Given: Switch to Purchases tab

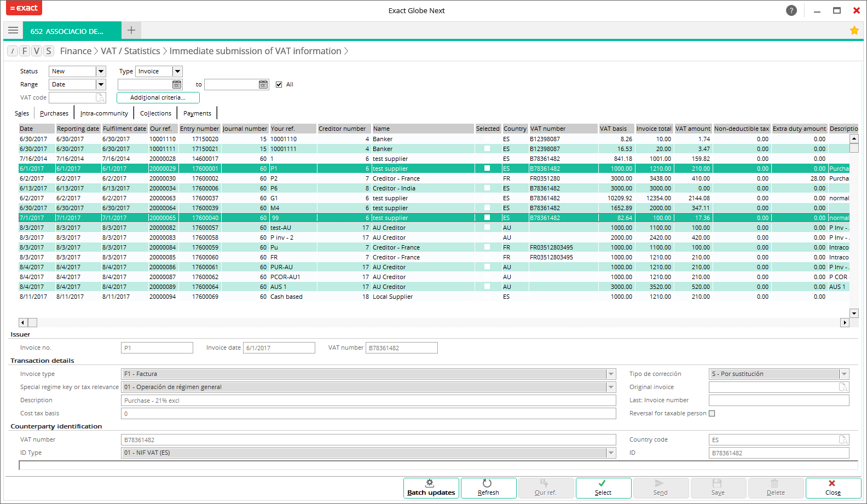Looking at the screenshot, I should point(54,113).
